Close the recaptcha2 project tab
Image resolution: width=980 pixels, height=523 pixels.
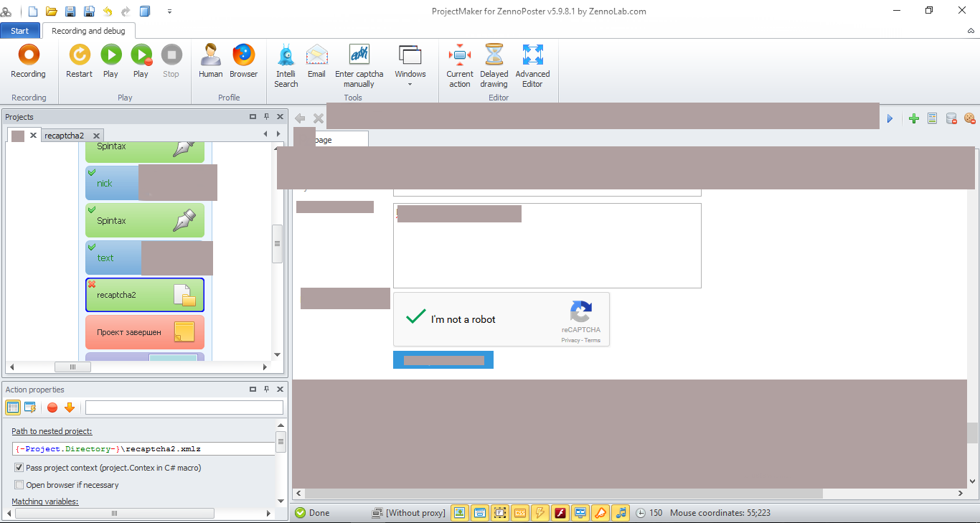tap(96, 135)
